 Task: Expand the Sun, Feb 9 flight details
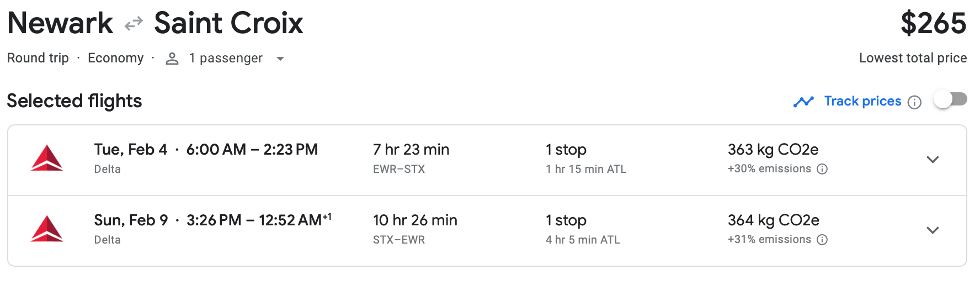coord(933,230)
